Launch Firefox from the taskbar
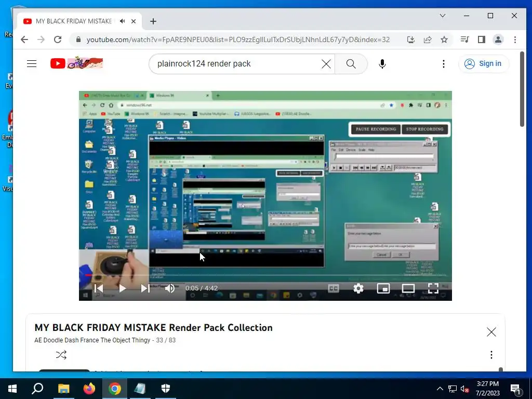This screenshot has width=532, height=399. pyautogui.click(x=89, y=389)
